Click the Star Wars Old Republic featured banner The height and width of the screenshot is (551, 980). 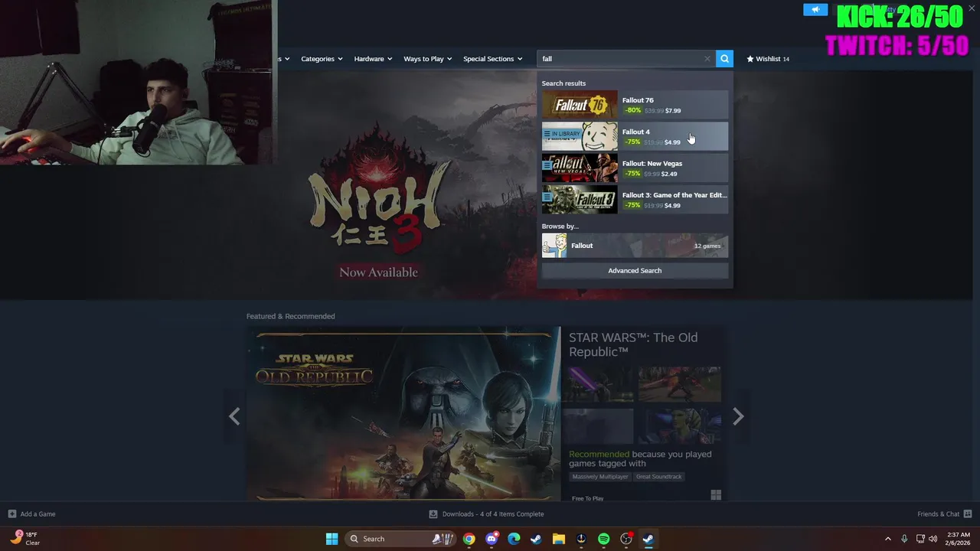tap(403, 414)
